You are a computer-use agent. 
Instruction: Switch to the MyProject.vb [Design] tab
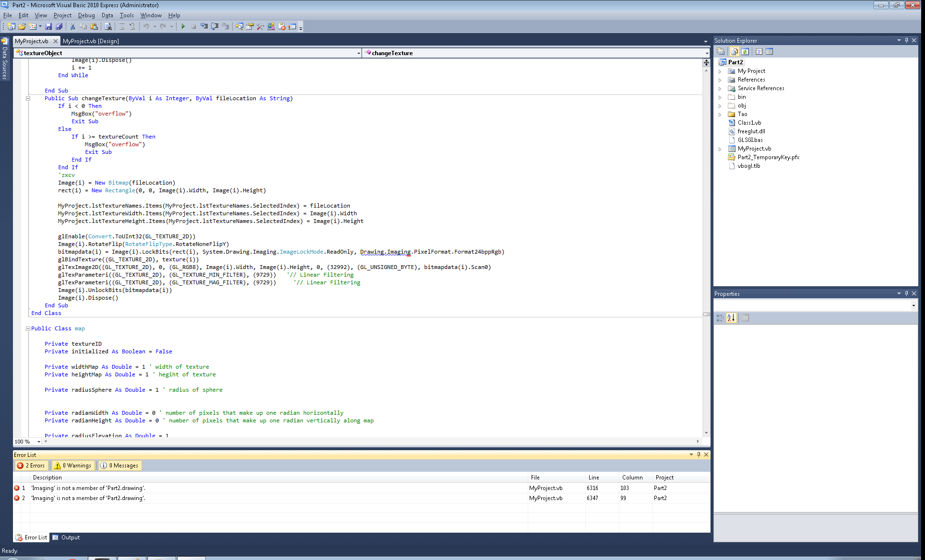click(91, 41)
